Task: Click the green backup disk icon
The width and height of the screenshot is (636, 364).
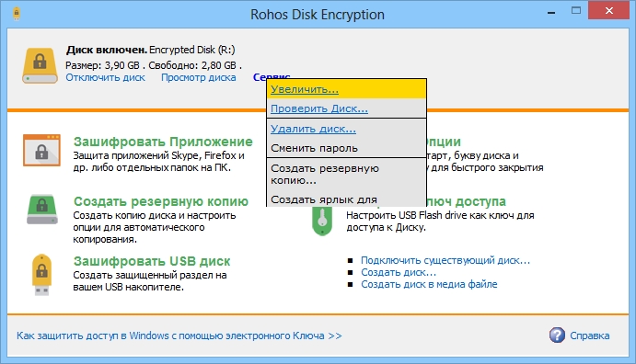Action: tap(42, 210)
